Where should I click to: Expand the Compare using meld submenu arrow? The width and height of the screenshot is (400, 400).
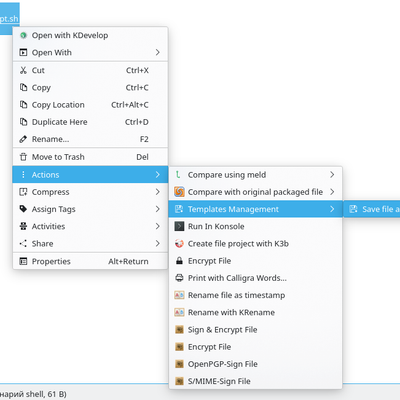(x=332, y=175)
